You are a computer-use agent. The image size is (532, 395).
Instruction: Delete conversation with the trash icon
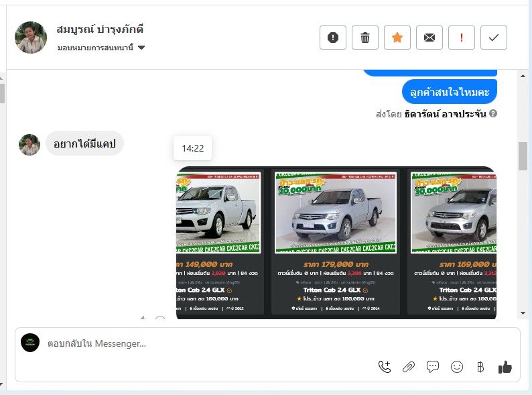pos(365,38)
